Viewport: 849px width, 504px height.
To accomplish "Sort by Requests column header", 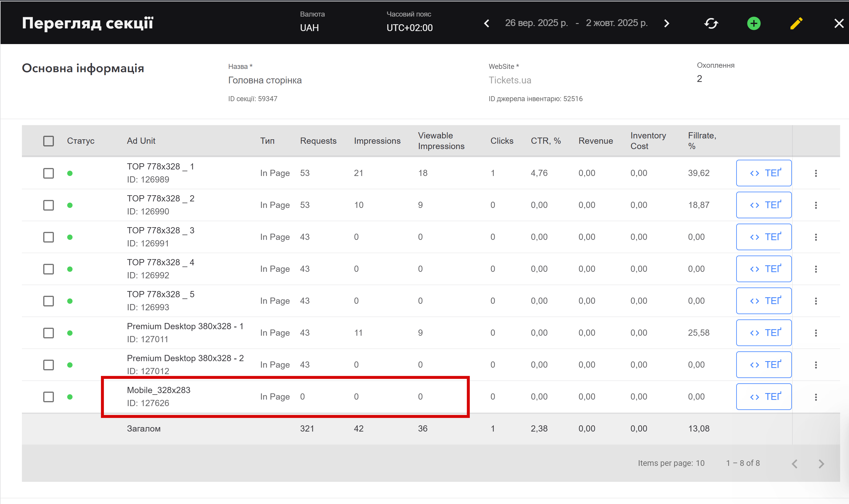I will tap(318, 141).
